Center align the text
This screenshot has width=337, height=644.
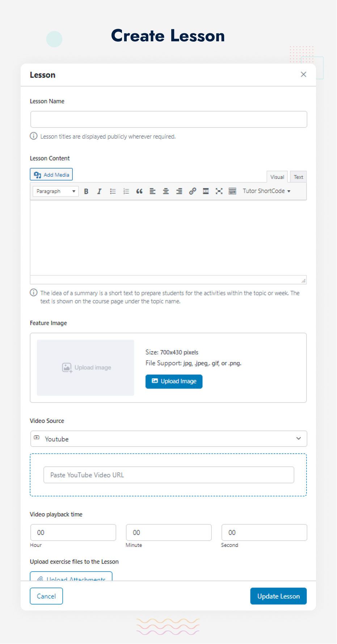coord(166,191)
